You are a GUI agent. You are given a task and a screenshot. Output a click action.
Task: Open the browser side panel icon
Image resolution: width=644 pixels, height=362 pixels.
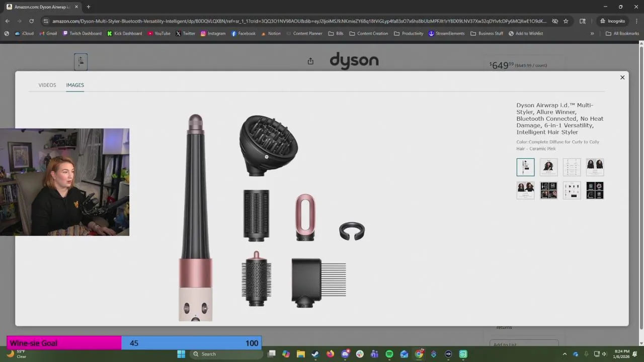[x=582, y=21]
